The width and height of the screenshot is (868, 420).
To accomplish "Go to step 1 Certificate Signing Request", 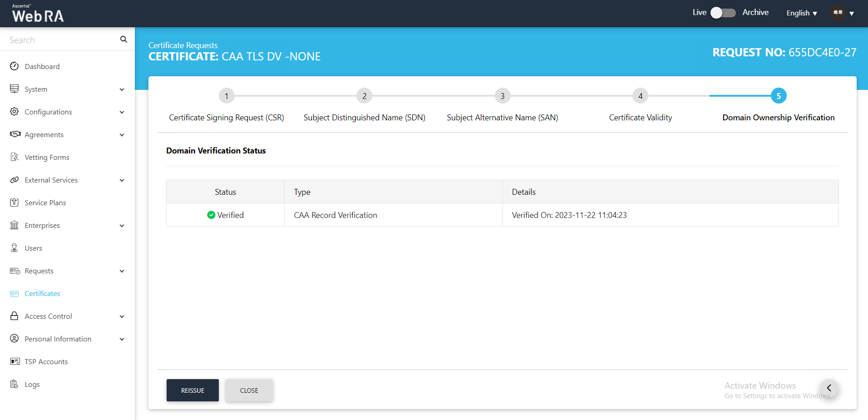I will pos(227,96).
